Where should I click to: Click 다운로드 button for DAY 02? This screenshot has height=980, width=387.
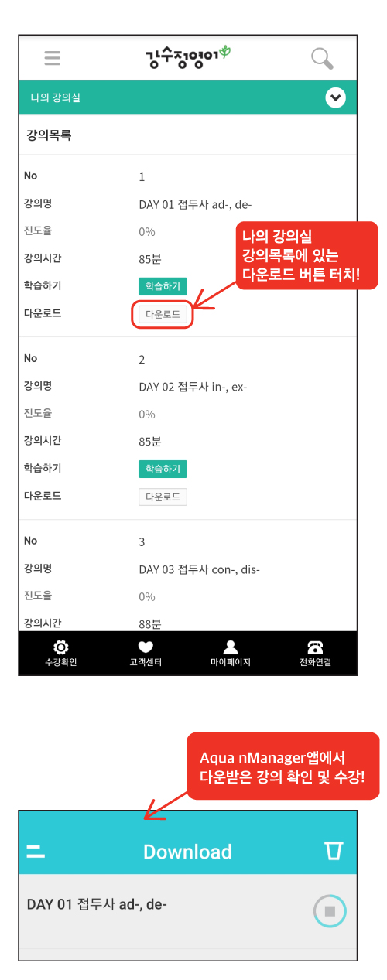coord(163,497)
